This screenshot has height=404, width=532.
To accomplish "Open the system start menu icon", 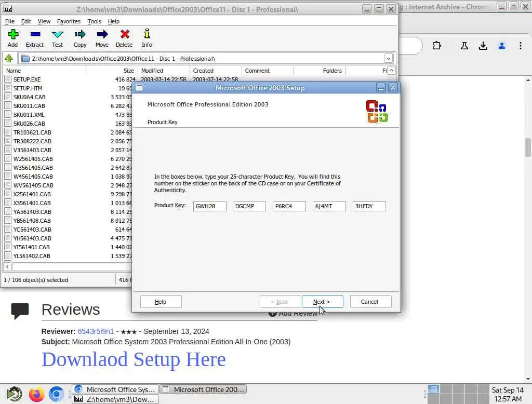I will 14,394.
